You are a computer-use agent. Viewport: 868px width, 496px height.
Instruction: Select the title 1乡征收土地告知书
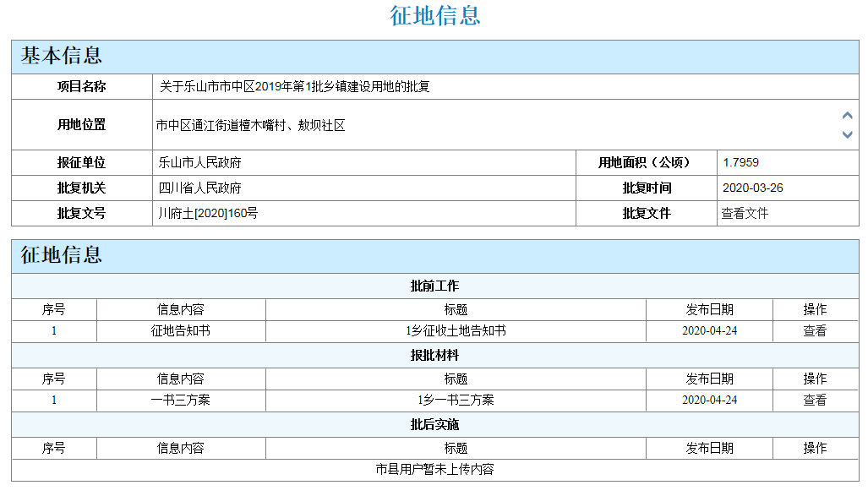coord(456,331)
